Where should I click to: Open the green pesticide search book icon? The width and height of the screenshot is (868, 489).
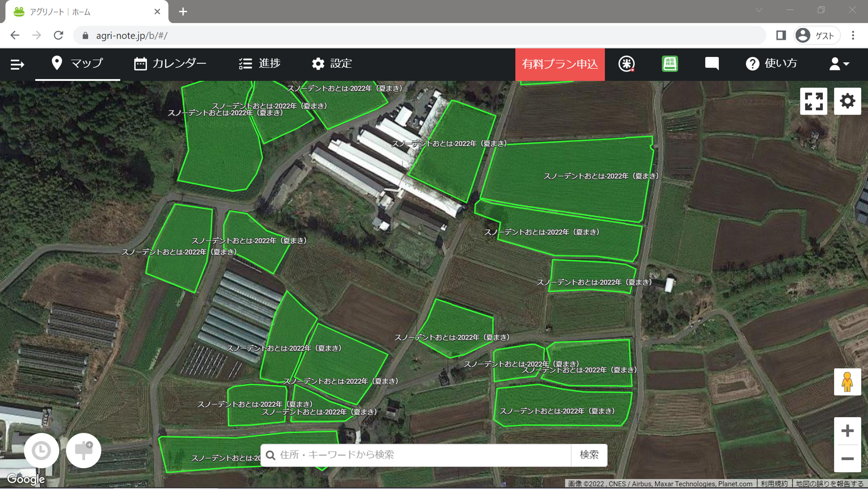coord(670,64)
